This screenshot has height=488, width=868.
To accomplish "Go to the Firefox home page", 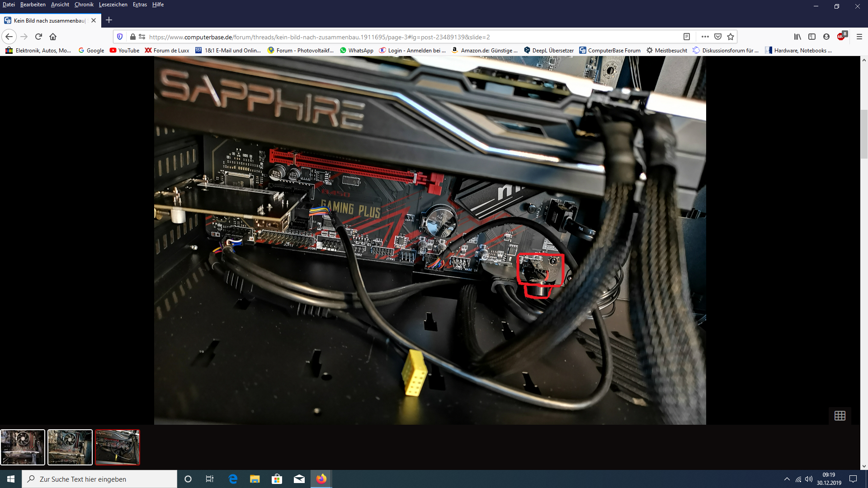I will [x=53, y=37].
